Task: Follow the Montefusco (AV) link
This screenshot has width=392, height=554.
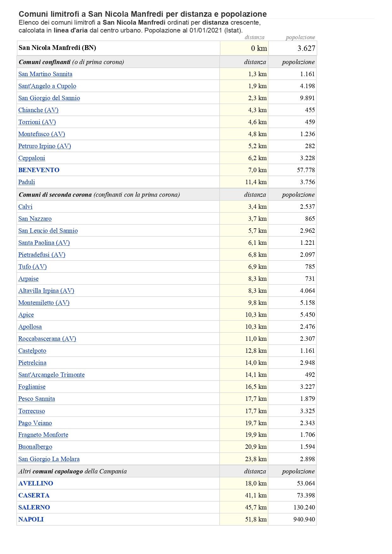Action: (42, 134)
